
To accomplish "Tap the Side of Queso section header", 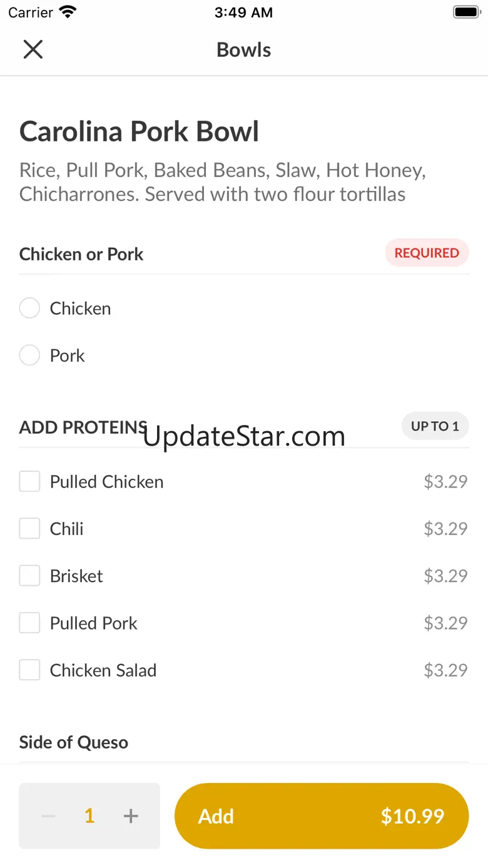I will pos(74,742).
